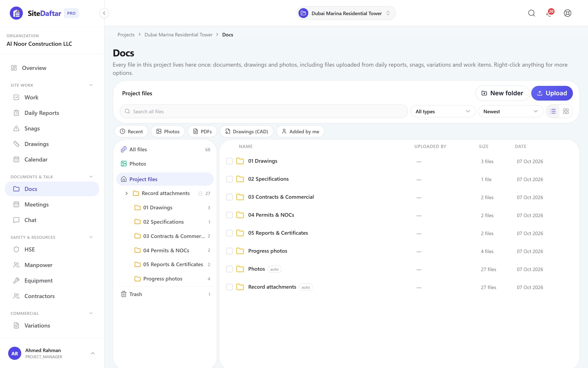Filter by Recent files chip
Viewport: 588px width, 368px height.
click(x=131, y=131)
